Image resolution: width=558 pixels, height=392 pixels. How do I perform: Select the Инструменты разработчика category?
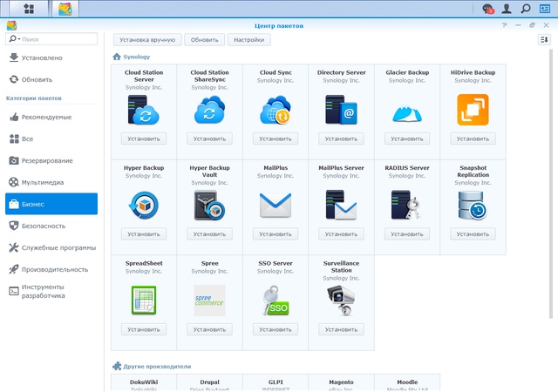tap(51, 291)
